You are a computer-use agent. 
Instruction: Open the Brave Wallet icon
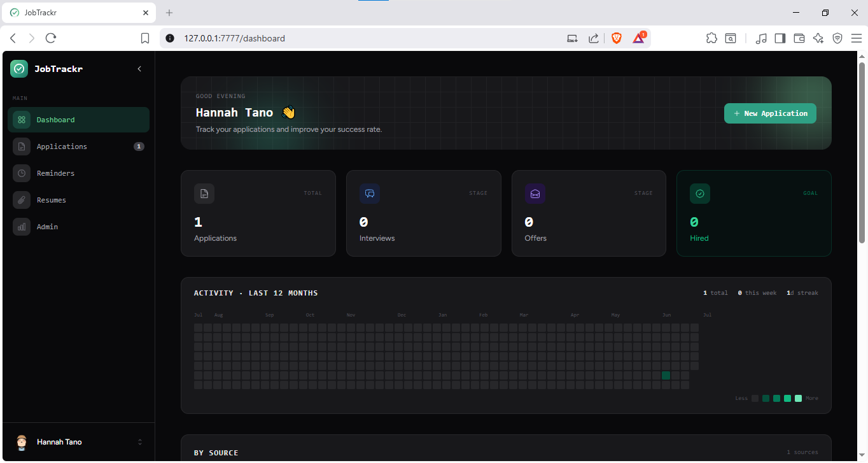tap(799, 38)
